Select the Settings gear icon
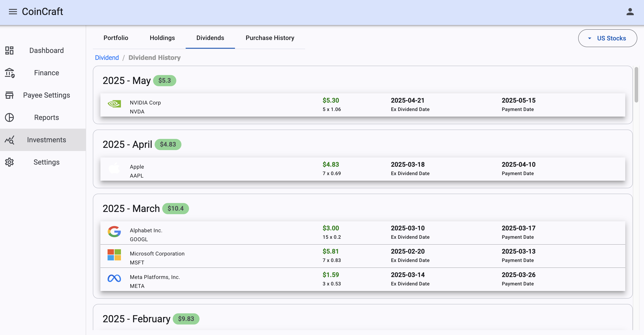644x335 pixels. click(x=9, y=162)
